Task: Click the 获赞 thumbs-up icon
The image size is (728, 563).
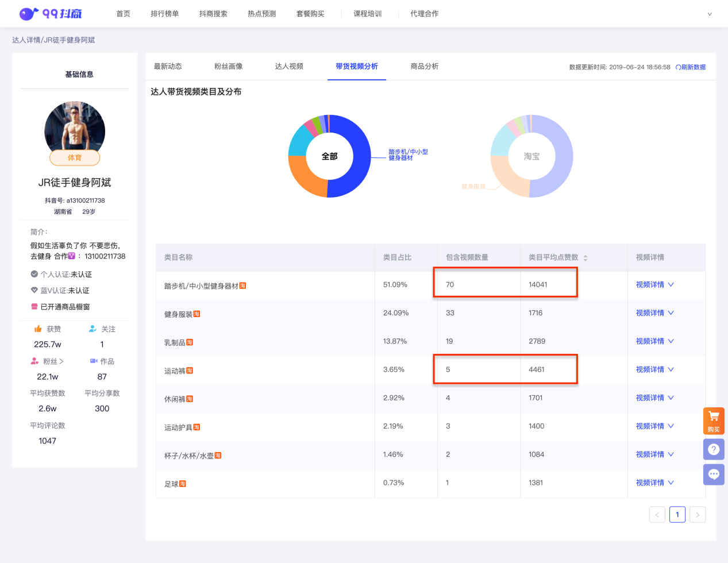Action: (x=38, y=329)
